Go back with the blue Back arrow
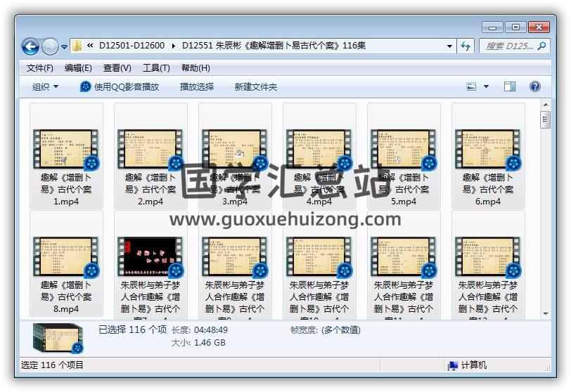This screenshot has width=571, height=392. pyautogui.click(x=30, y=46)
